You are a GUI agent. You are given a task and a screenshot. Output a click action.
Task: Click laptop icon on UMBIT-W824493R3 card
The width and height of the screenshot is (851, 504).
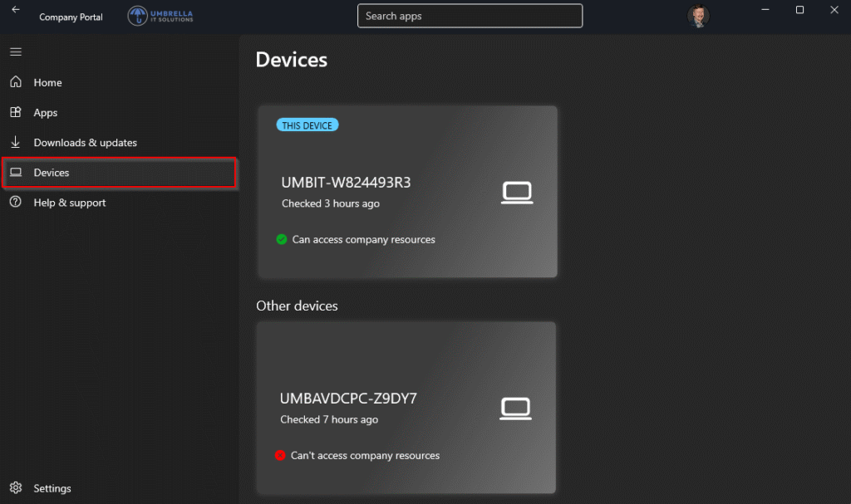click(x=517, y=193)
